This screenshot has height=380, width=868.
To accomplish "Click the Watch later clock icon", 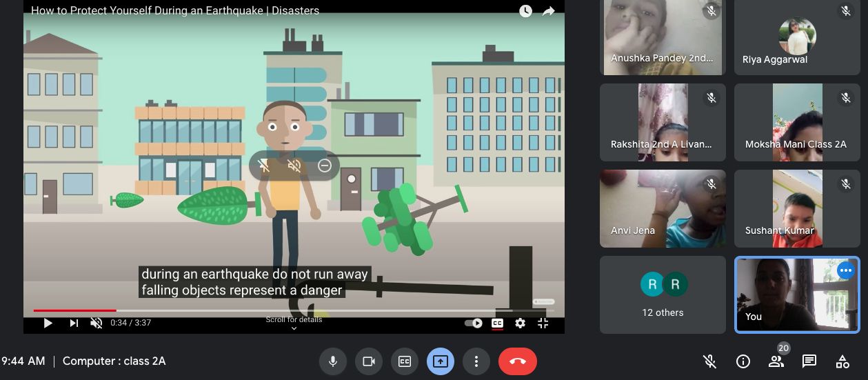I will pyautogui.click(x=525, y=11).
